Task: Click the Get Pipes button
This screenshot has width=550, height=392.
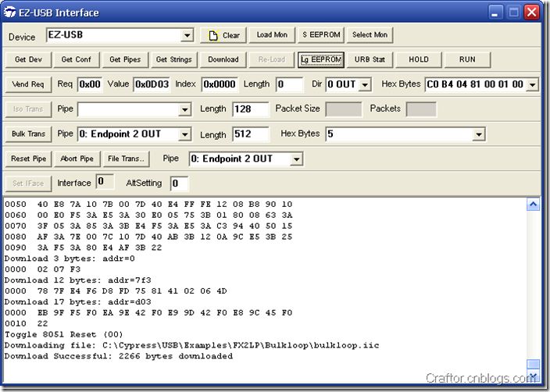Action: point(125,59)
